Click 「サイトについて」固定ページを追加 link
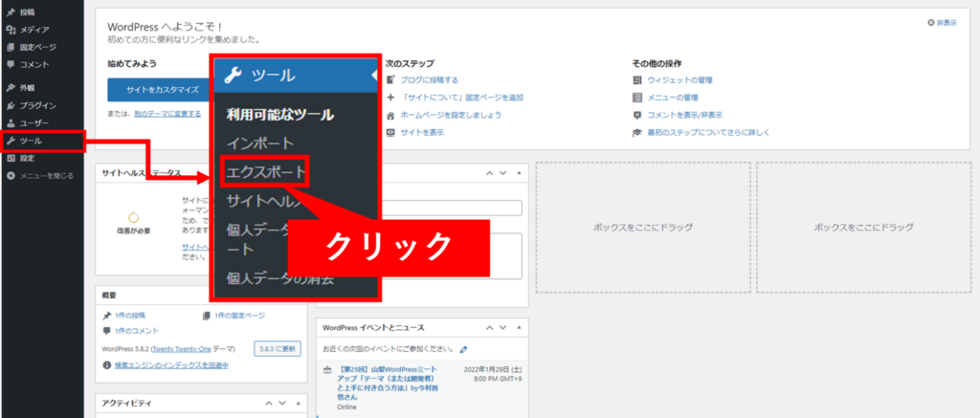Screen dimensions: 980x418 pyautogui.click(x=461, y=98)
